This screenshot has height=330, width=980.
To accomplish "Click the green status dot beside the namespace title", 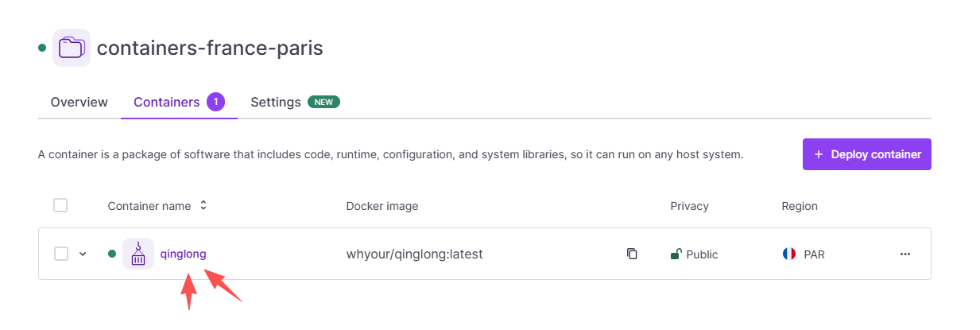I will (42, 48).
